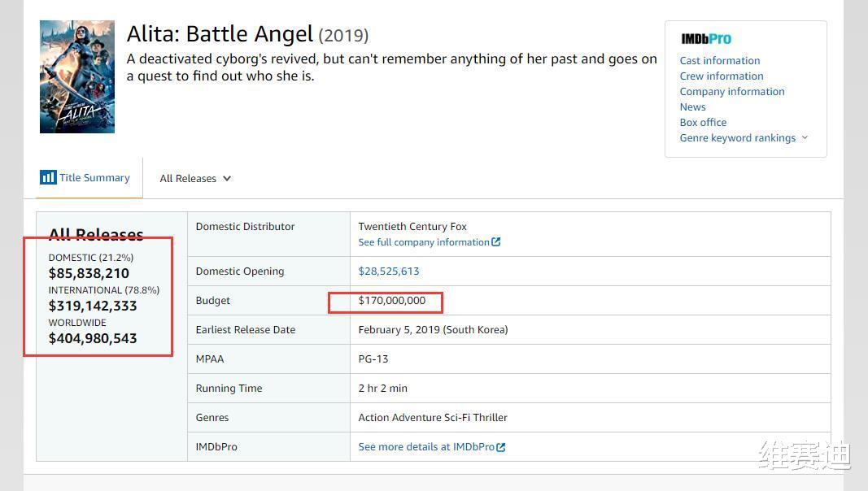Click the Earliest Release Date row label
Screen dimensions: 868x491
(245, 330)
